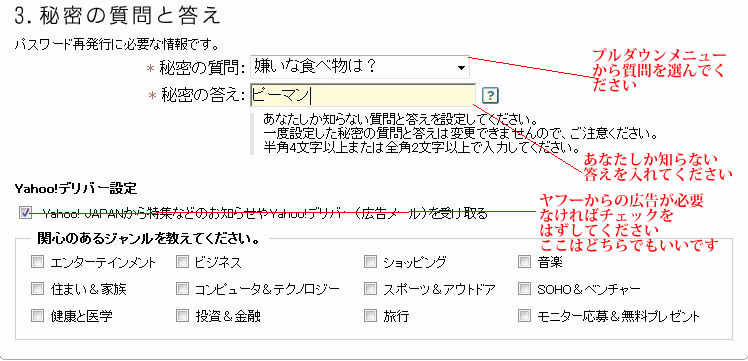This screenshot has width=748, height=361.
Task: Click the 3. 秘密の質問と答え section heading
Action: click(x=117, y=15)
